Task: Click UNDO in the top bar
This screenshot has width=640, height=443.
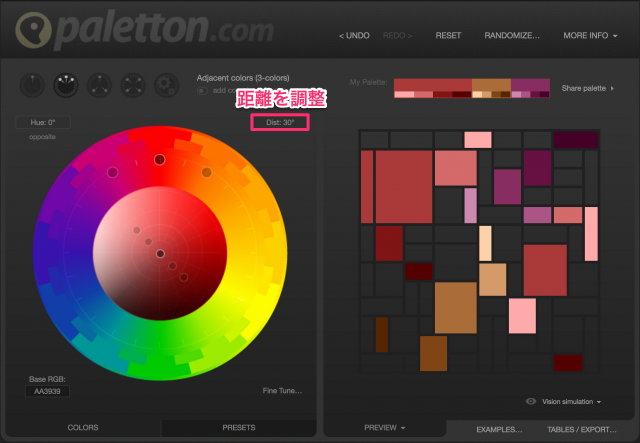Action: (354, 36)
